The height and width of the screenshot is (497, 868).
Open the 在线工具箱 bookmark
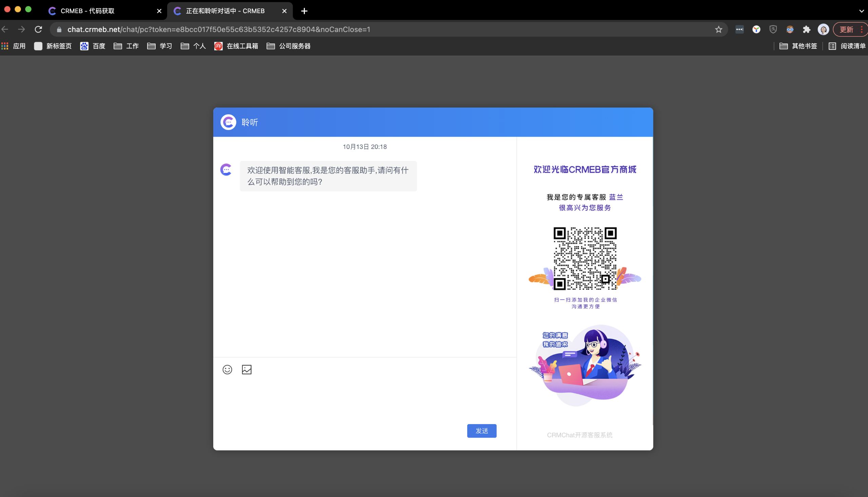236,46
